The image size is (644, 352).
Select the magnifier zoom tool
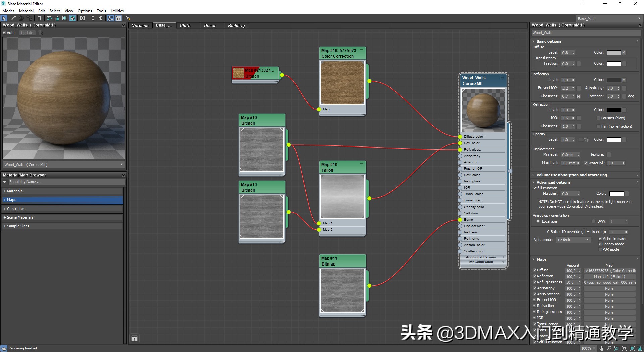pyautogui.click(x=609, y=348)
